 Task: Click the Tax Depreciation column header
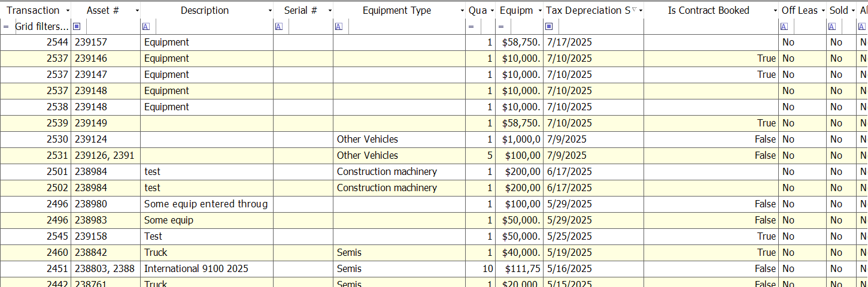[588, 10]
